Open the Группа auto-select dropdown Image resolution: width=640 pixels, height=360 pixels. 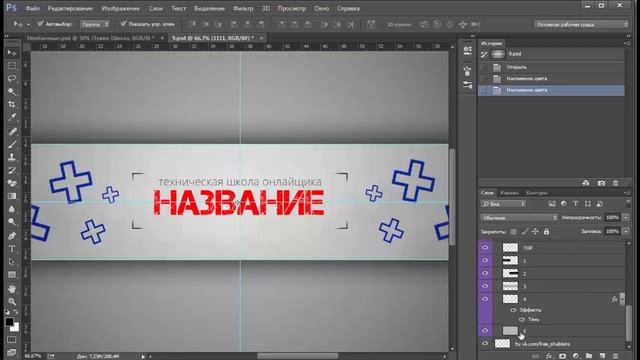pos(95,24)
